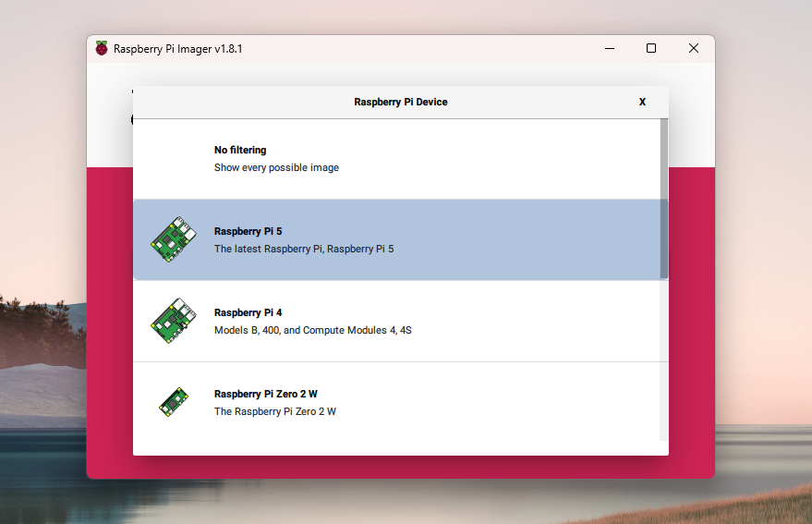This screenshot has width=812, height=524.
Task: Maximize the Raspberry Pi Imager window
Action: click(x=651, y=49)
